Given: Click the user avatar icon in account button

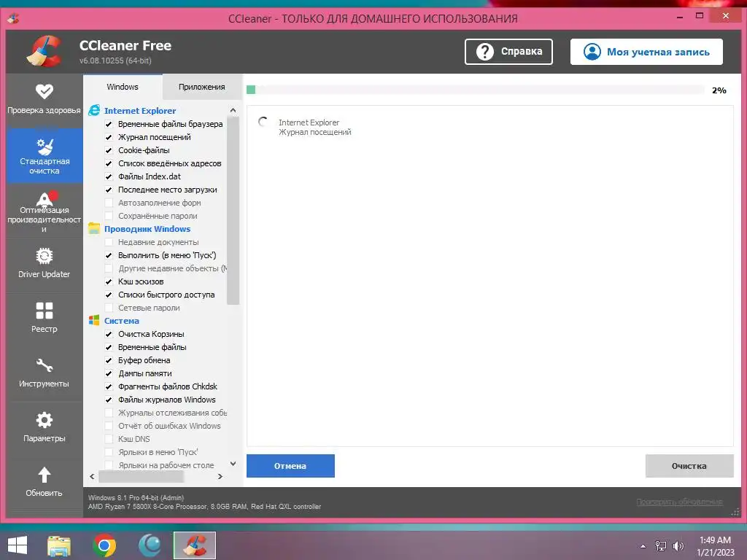Looking at the screenshot, I should point(592,52).
